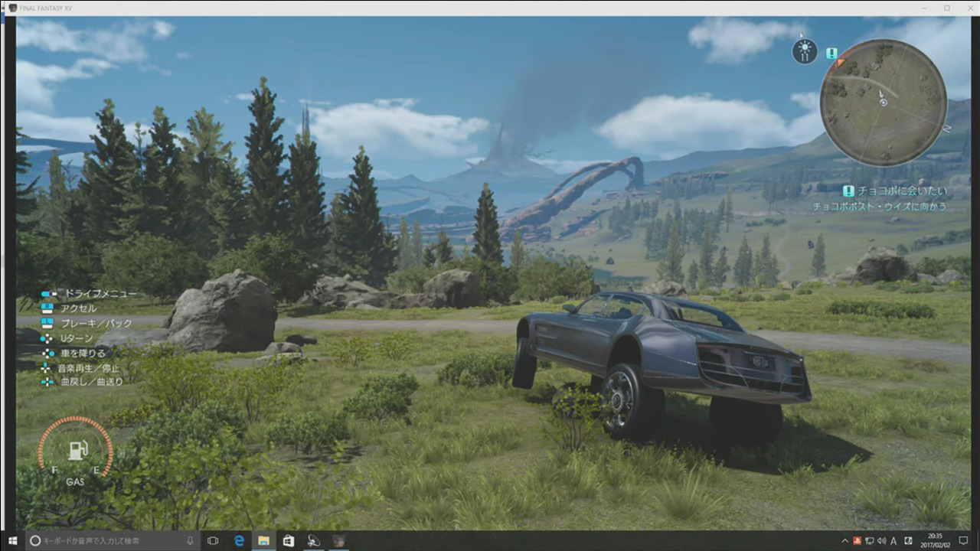The image size is (980, 551).
Task: Click the sun time-of-day icon near minimap
Action: click(804, 51)
